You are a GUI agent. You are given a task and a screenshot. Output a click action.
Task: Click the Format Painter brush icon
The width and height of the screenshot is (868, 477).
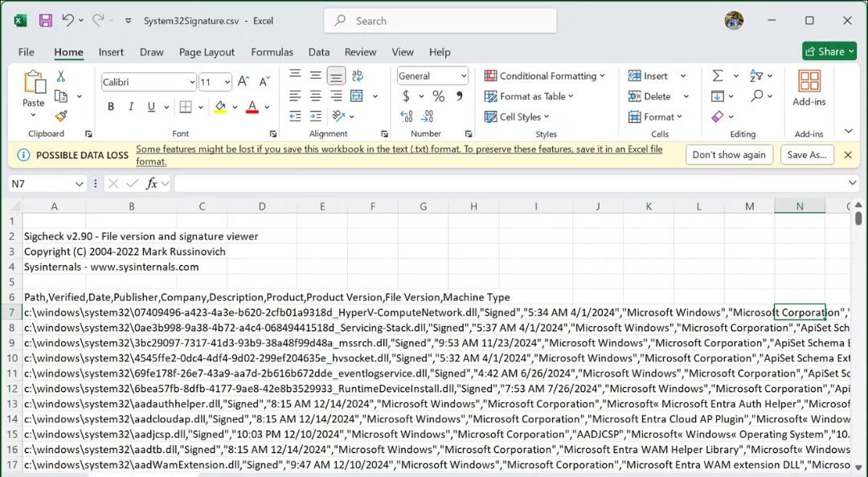click(x=61, y=116)
